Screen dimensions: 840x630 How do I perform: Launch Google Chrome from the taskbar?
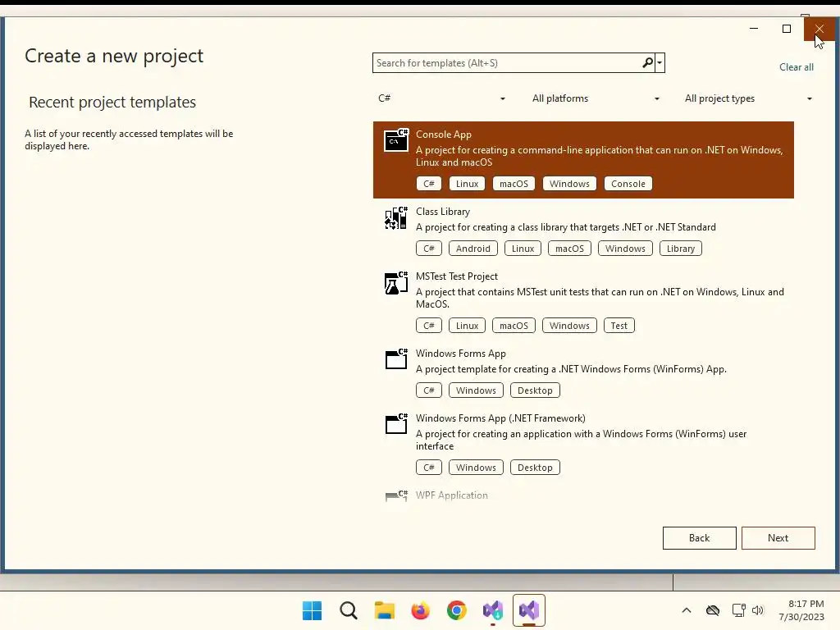pos(456,610)
